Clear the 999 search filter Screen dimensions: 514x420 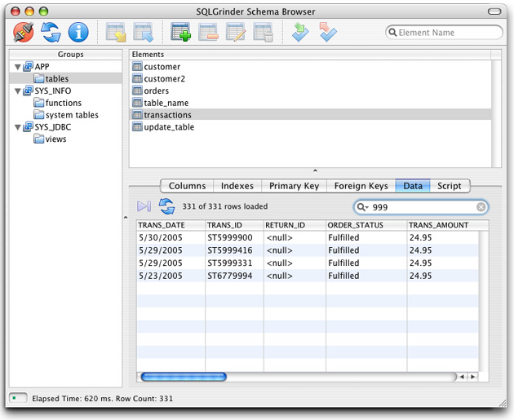coord(481,207)
